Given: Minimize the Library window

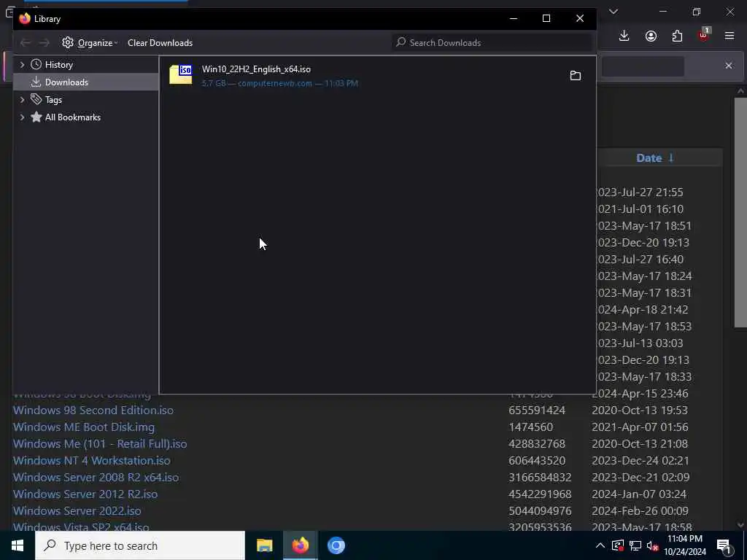Looking at the screenshot, I should coord(514,18).
